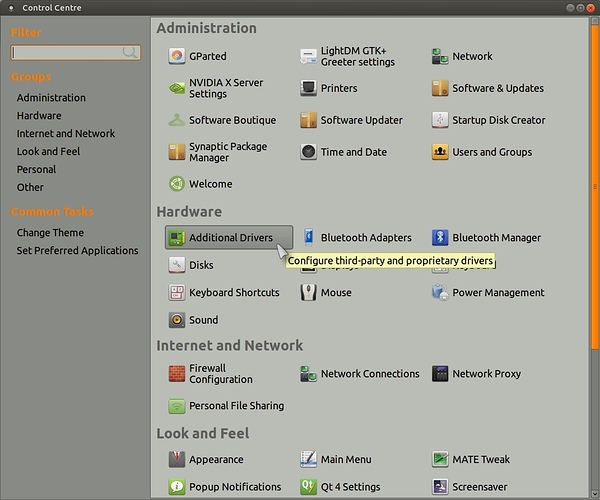Click the "Personal File Sharing" label
Image resolution: width=600 pixels, height=500 pixels.
(236, 406)
